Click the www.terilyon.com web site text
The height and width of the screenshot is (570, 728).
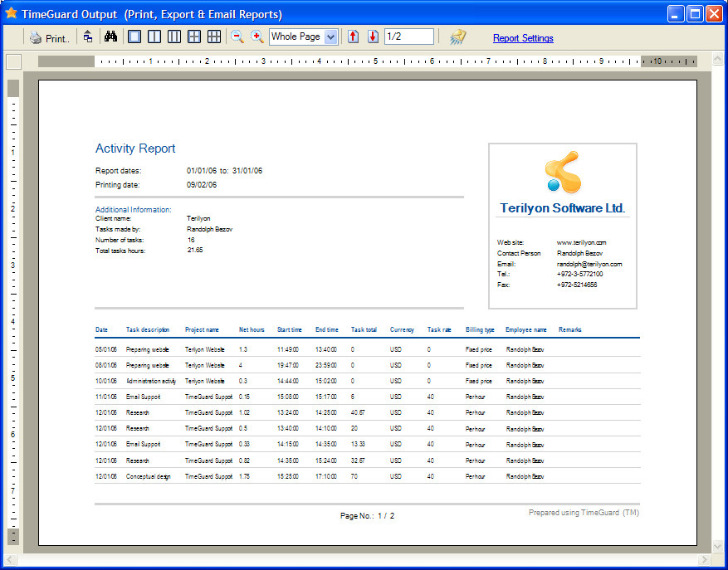pos(581,242)
